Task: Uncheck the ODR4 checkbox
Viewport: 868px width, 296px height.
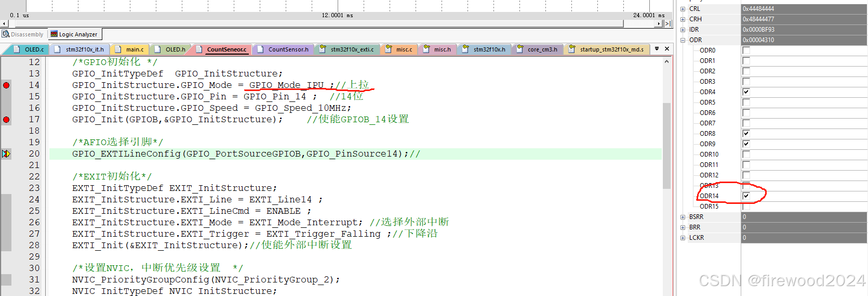Action: 746,92
